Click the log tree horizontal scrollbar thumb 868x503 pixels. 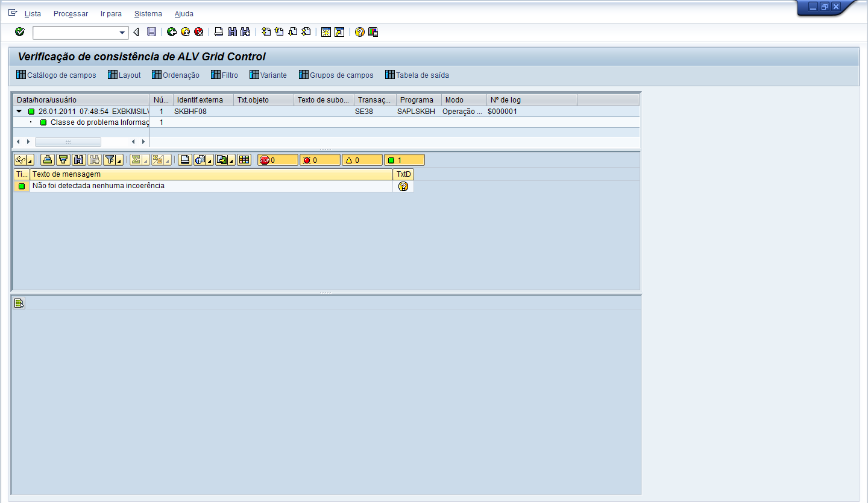click(x=68, y=142)
